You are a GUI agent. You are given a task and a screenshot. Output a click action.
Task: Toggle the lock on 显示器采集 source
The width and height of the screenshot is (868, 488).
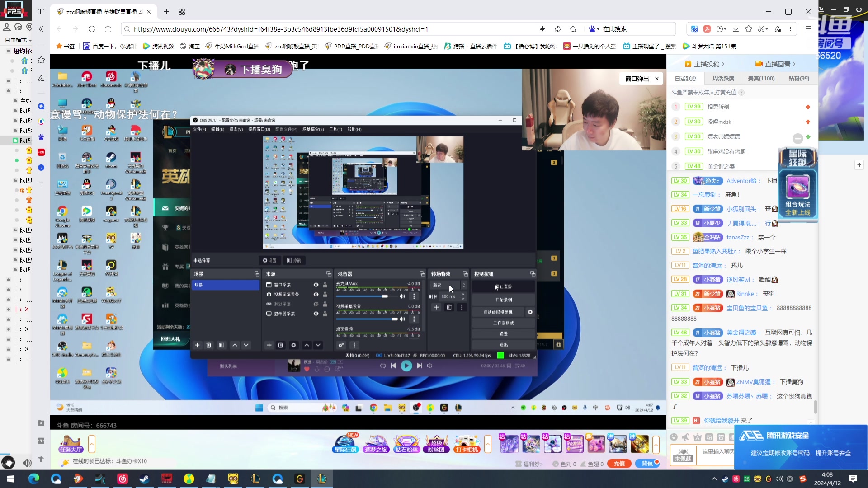(x=325, y=314)
